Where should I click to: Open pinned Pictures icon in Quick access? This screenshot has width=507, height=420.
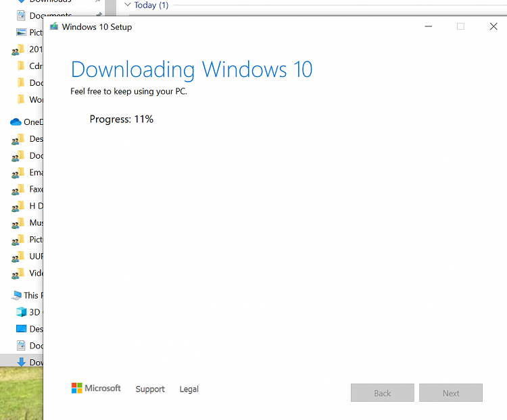22,32
